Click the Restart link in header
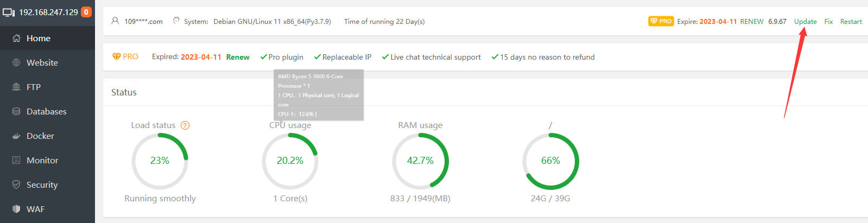Viewport: 868px width, 223px height. click(851, 22)
